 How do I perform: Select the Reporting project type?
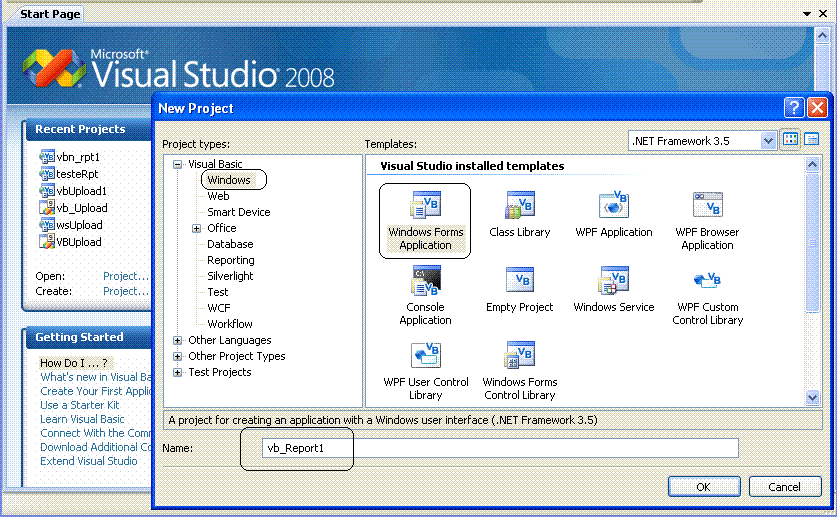231,260
